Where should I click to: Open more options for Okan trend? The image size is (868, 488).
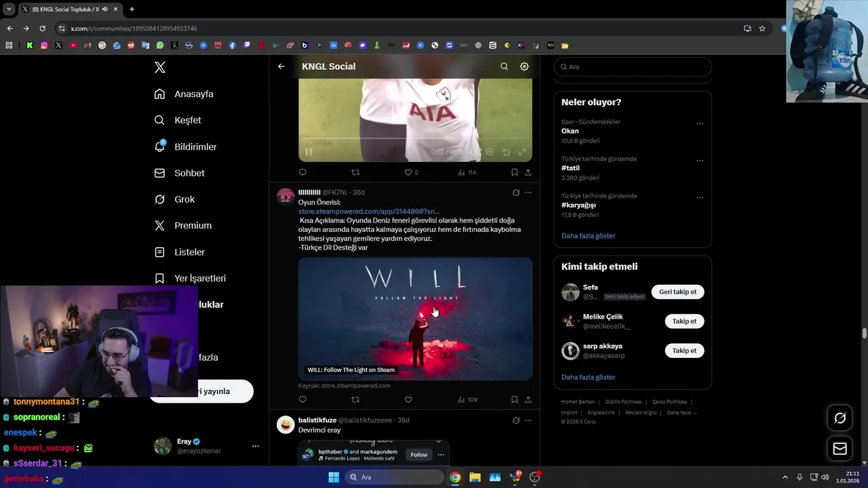(x=700, y=123)
